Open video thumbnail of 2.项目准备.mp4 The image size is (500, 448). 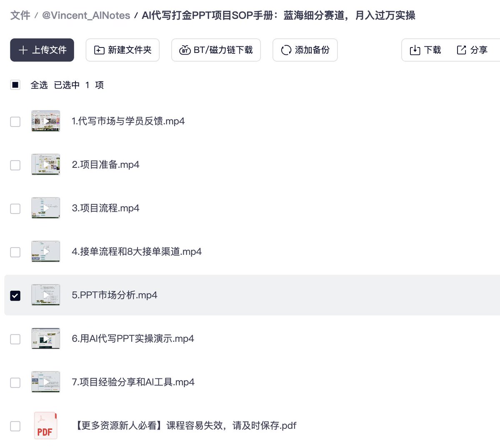click(46, 164)
